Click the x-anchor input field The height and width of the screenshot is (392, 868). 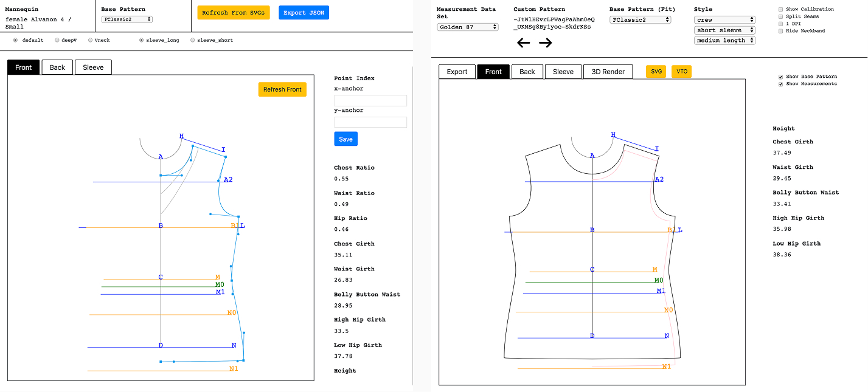[x=370, y=100]
